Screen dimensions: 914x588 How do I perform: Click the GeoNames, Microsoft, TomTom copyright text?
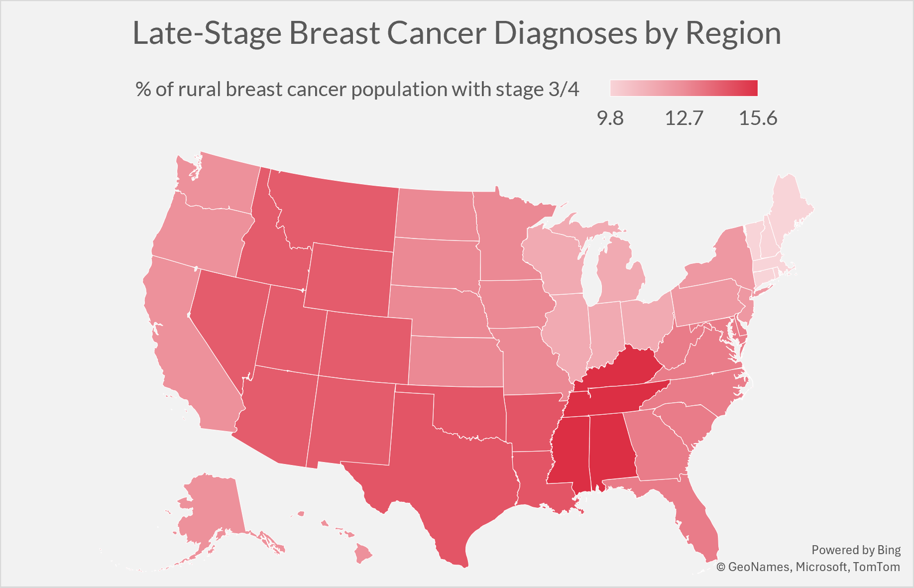(808, 567)
